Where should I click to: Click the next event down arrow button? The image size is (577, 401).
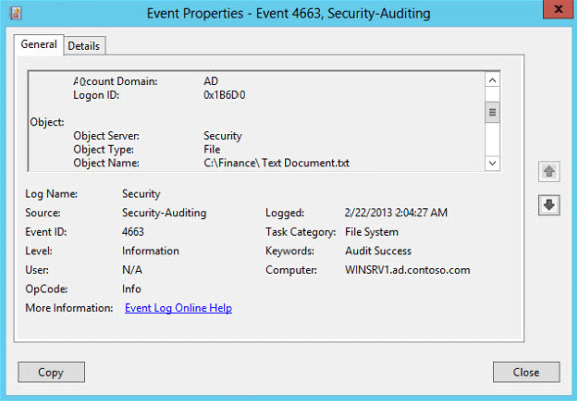tap(549, 205)
